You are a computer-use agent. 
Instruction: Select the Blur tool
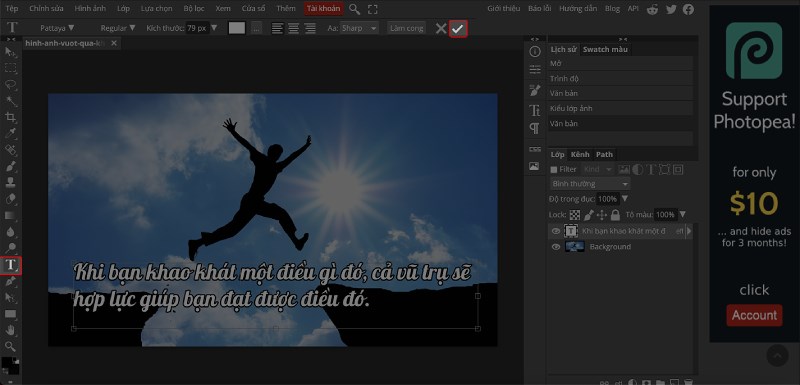[x=10, y=232]
